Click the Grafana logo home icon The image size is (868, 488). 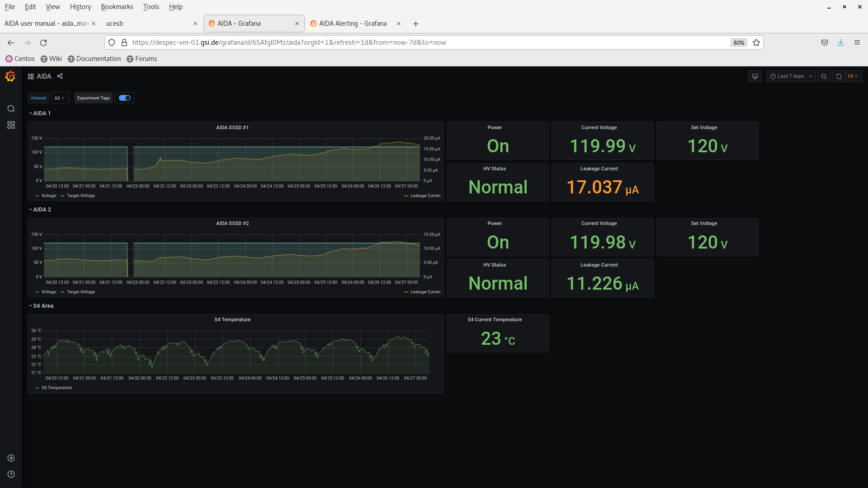click(10, 76)
